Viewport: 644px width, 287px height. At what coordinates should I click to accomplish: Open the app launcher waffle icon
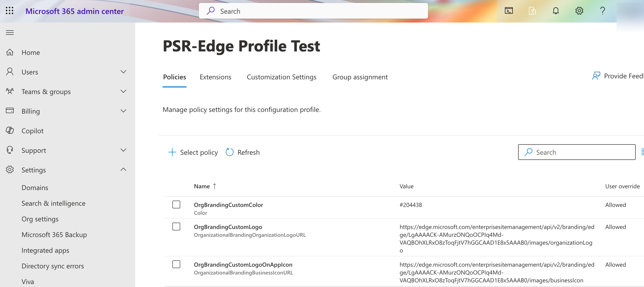point(10,11)
